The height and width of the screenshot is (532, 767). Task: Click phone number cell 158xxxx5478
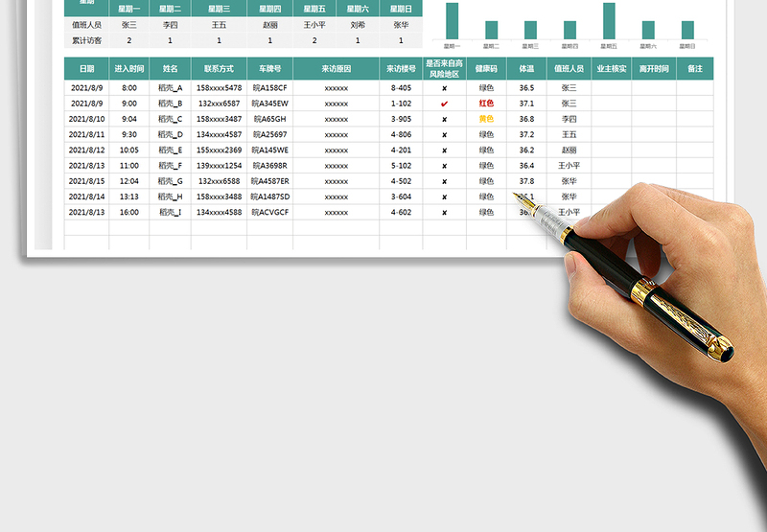[x=219, y=88]
